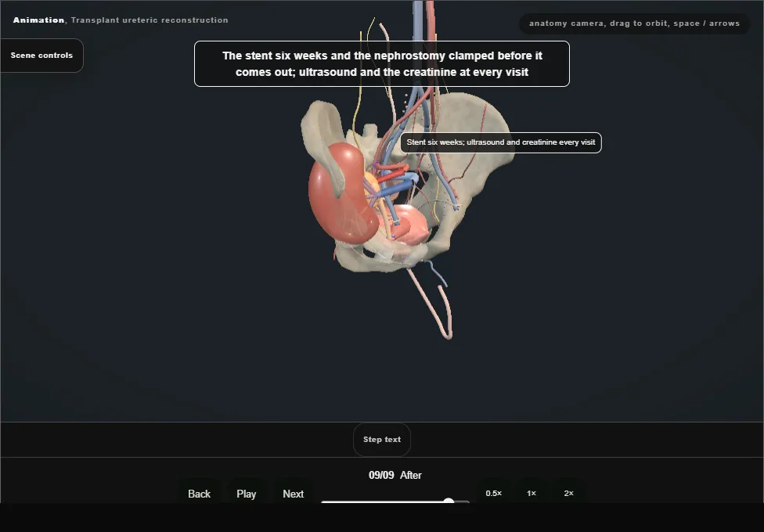Screen dimensions: 764x532
Task: Click the 09/09 After step indicator
Action: (395, 475)
